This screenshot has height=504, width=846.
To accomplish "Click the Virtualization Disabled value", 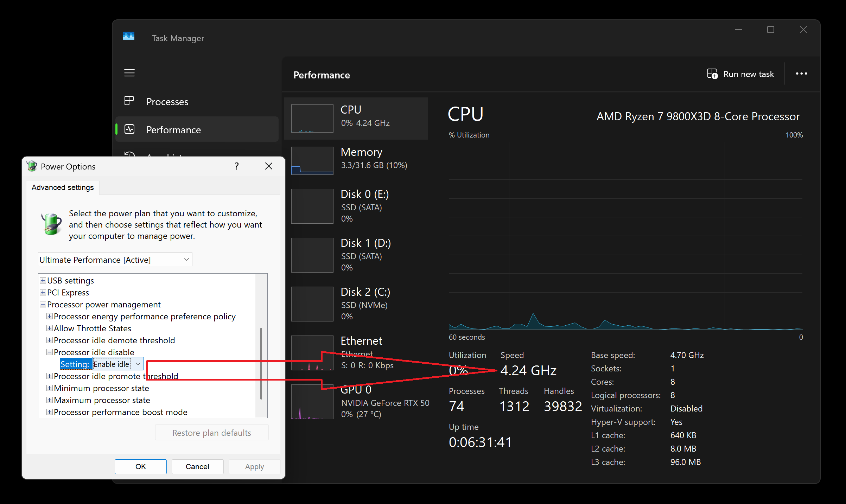I will point(686,409).
